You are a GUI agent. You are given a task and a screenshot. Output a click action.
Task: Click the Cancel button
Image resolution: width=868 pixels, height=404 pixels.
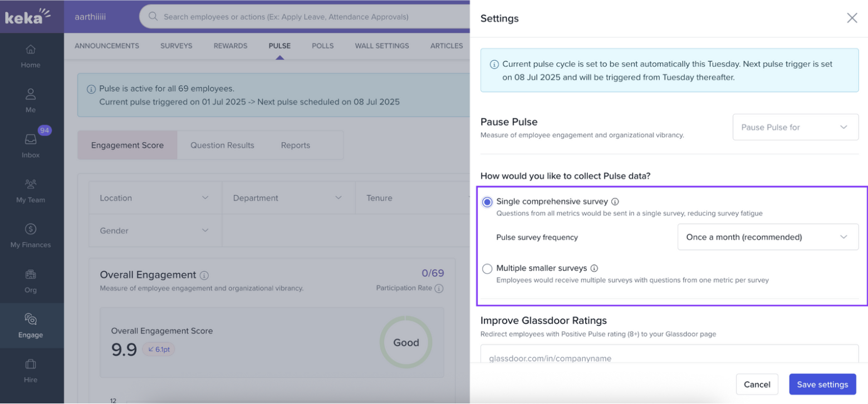[x=757, y=384]
